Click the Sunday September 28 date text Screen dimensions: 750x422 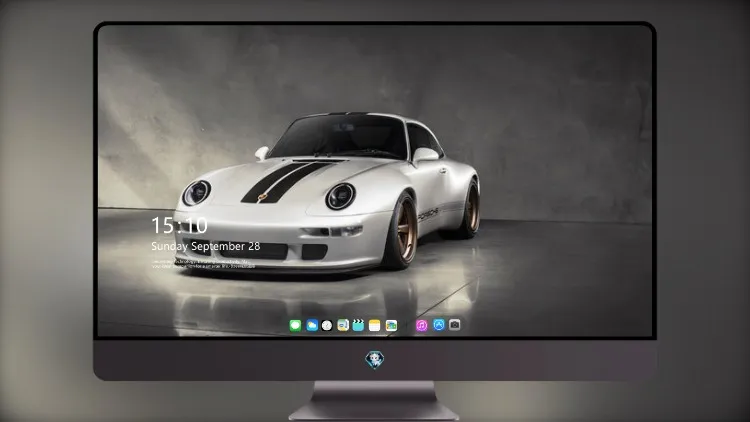point(206,246)
